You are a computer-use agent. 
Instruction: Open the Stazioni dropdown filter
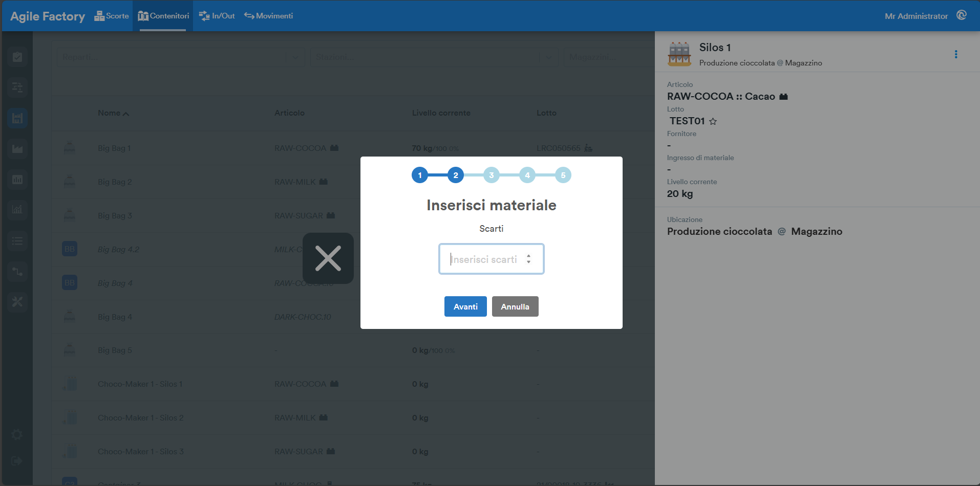[x=434, y=57]
